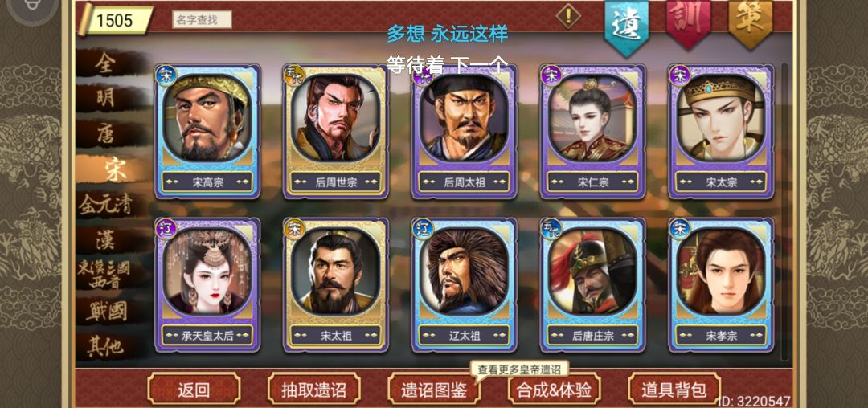Open the 承天皇太后 portrait card
The width and height of the screenshot is (868, 408).
207,284
